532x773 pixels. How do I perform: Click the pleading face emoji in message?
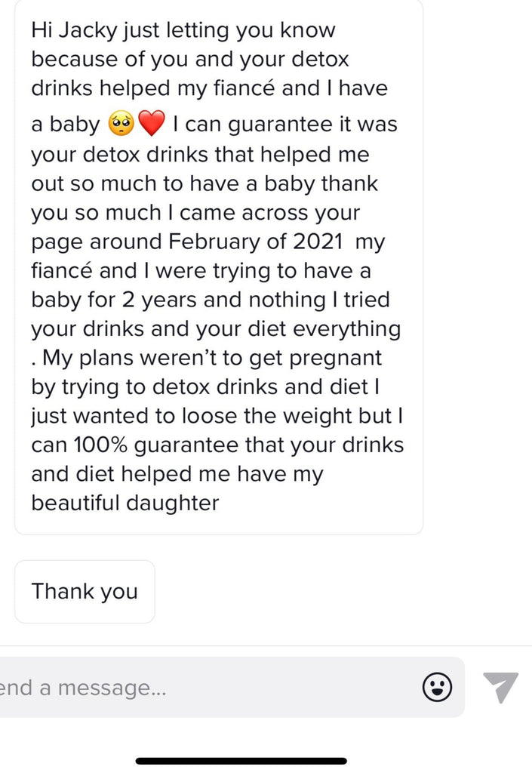(x=121, y=124)
